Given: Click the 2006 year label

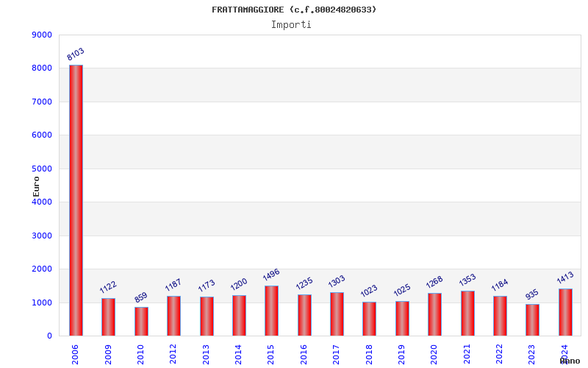Looking at the screenshot, I should click(75, 355).
